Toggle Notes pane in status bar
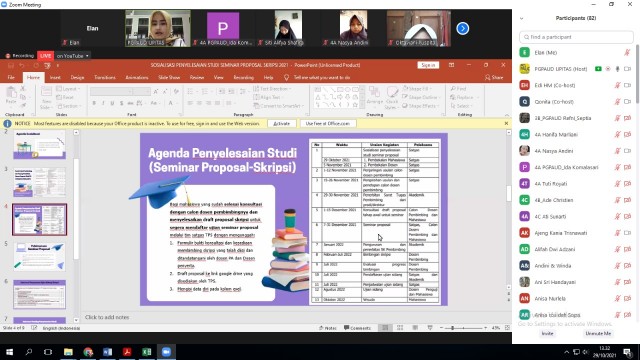This screenshot has height=360, width=640. (328, 328)
